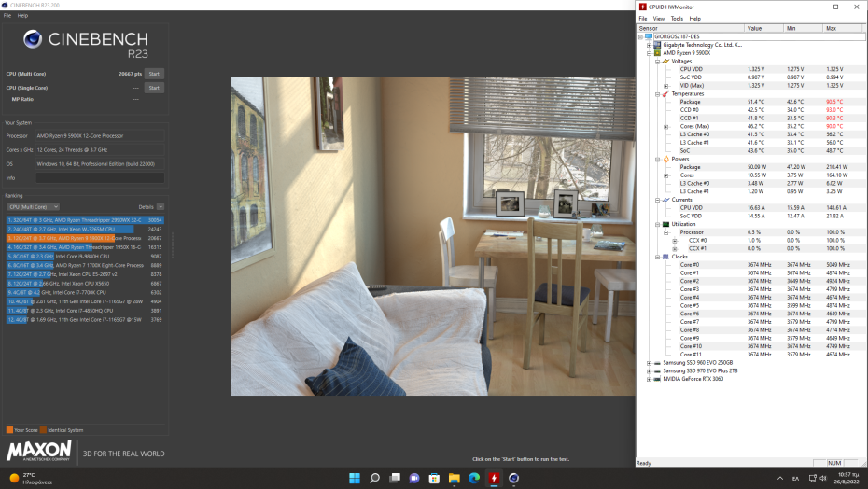Image resolution: width=868 pixels, height=489 pixels.
Task: Open Windows Start menu on taskbar
Action: pyautogui.click(x=354, y=478)
